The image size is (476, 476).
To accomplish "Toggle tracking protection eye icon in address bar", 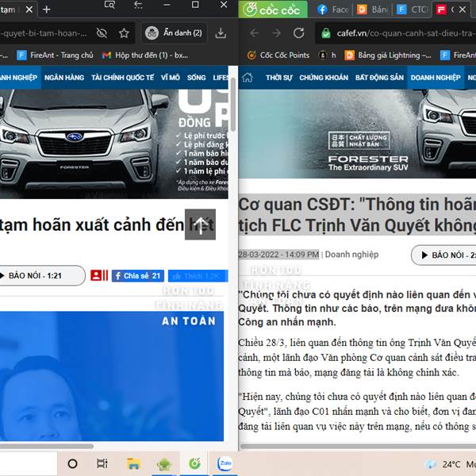I will coord(102,33).
